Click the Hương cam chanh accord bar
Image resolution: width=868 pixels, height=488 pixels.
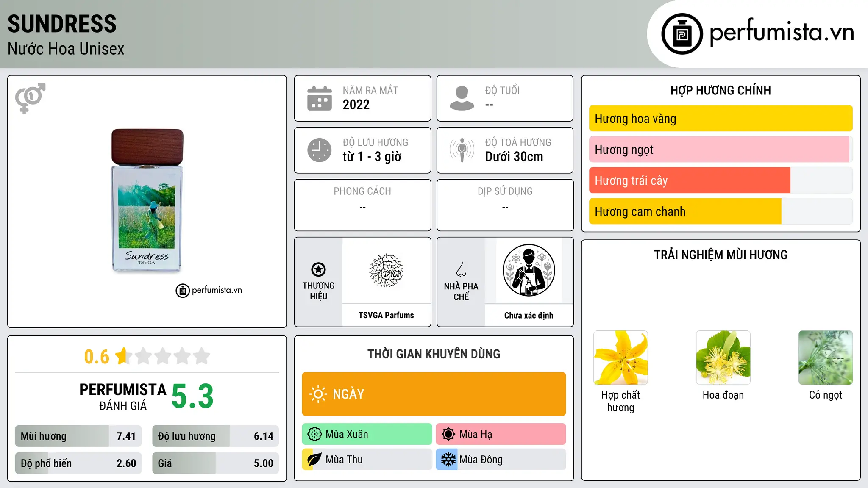click(721, 211)
